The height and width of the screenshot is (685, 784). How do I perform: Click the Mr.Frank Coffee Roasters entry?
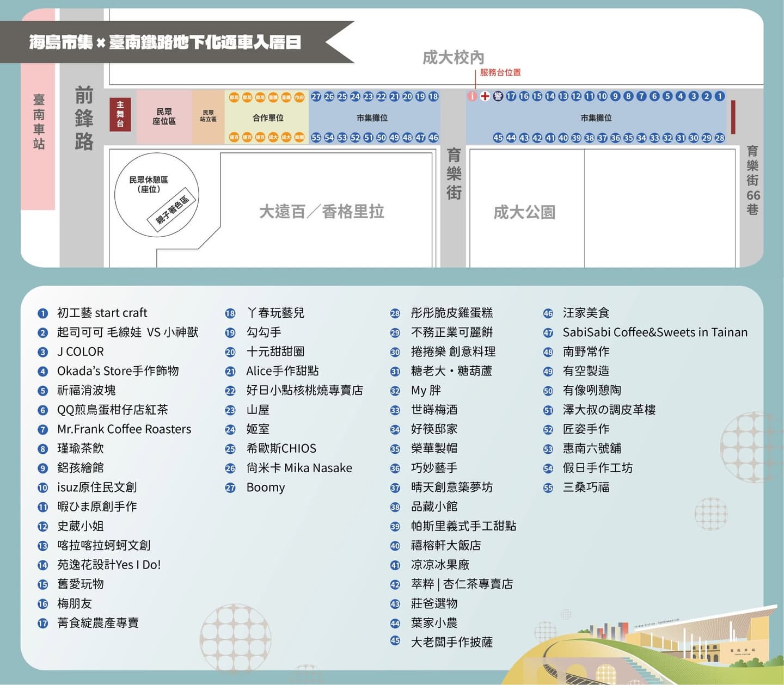point(124,429)
